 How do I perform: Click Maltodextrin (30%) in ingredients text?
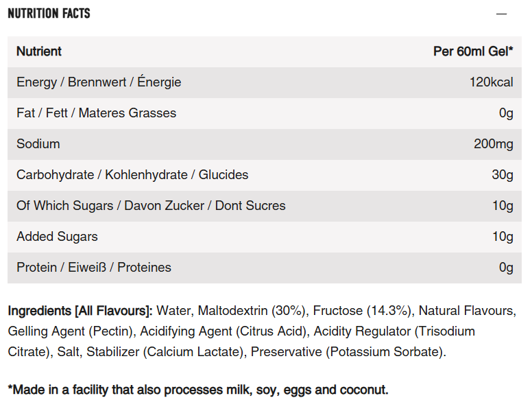(252, 311)
